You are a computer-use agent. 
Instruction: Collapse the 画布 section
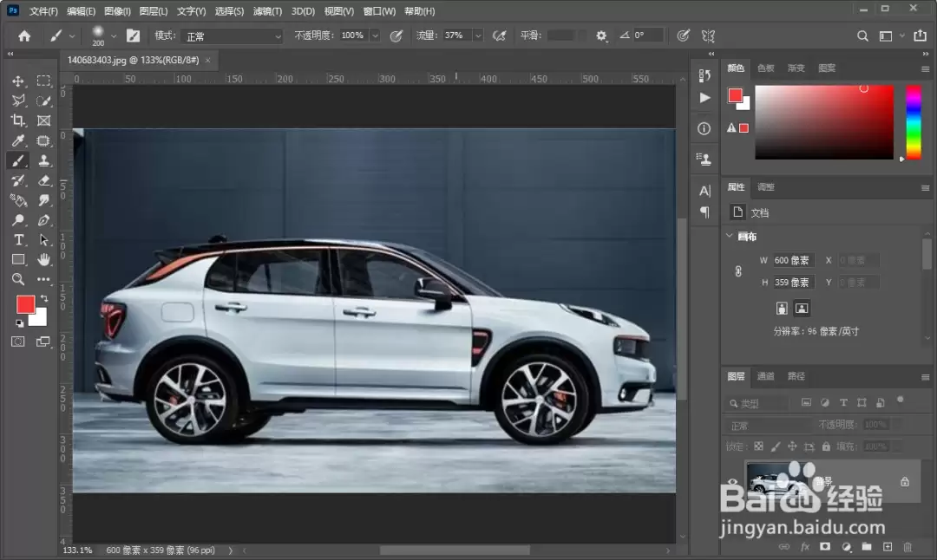pyautogui.click(x=729, y=236)
